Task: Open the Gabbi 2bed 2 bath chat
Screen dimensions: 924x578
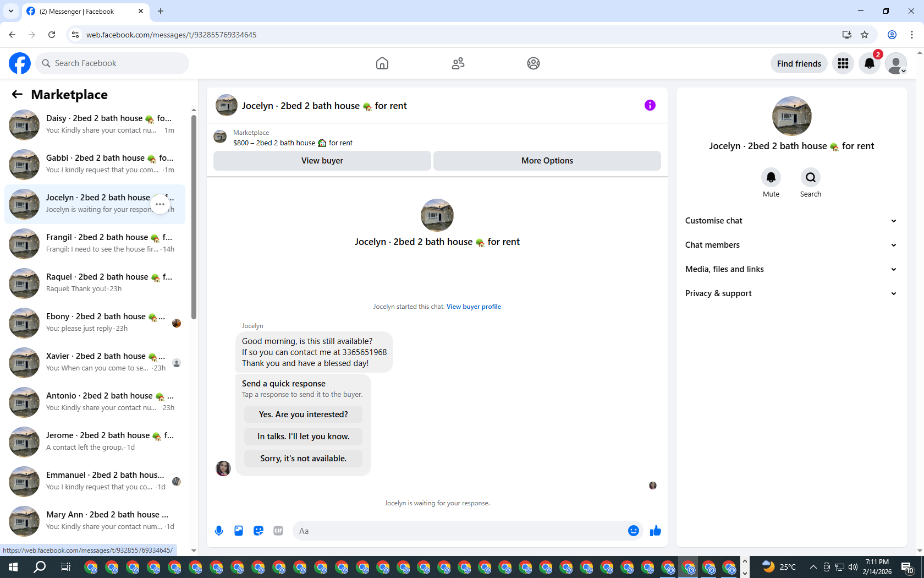Action: point(95,165)
